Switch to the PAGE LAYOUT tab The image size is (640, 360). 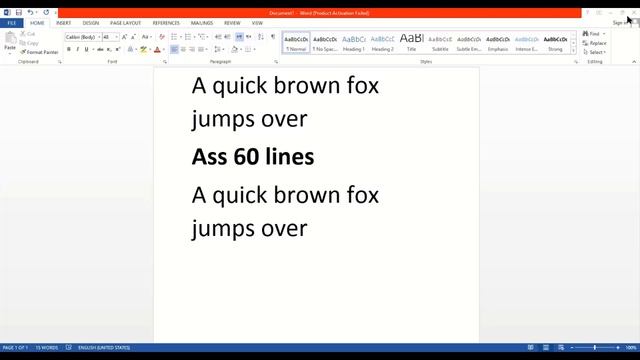pos(125,23)
